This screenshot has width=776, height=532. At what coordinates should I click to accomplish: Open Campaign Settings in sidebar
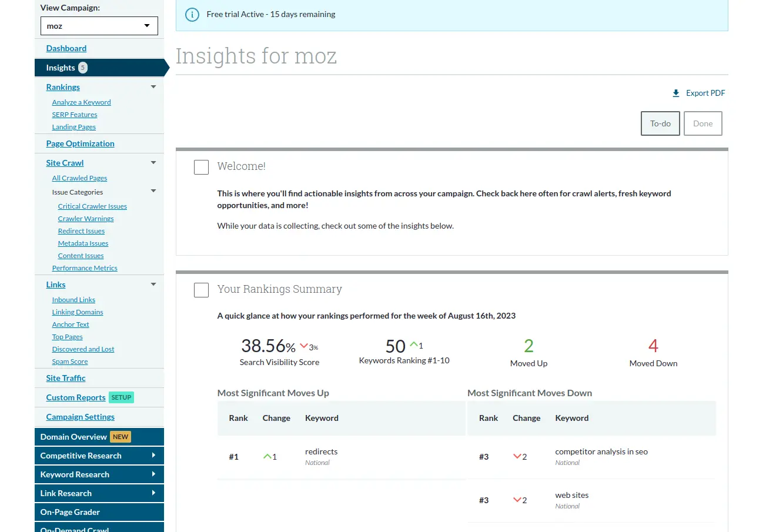click(x=80, y=417)
